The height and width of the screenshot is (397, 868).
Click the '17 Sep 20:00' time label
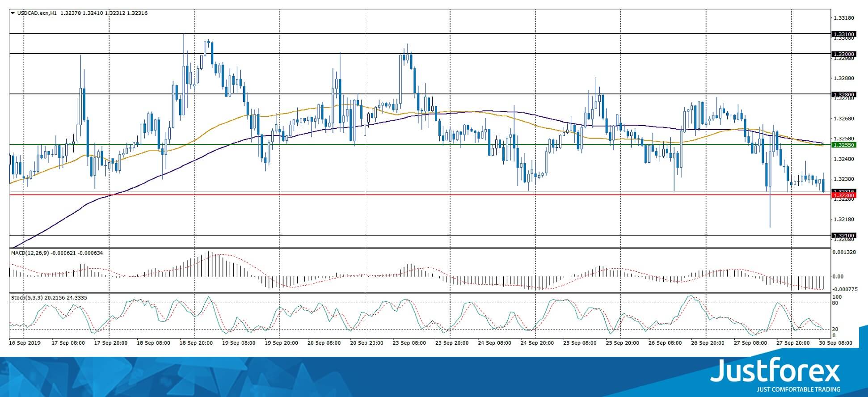pyautogui.click(x=111, y=343)
